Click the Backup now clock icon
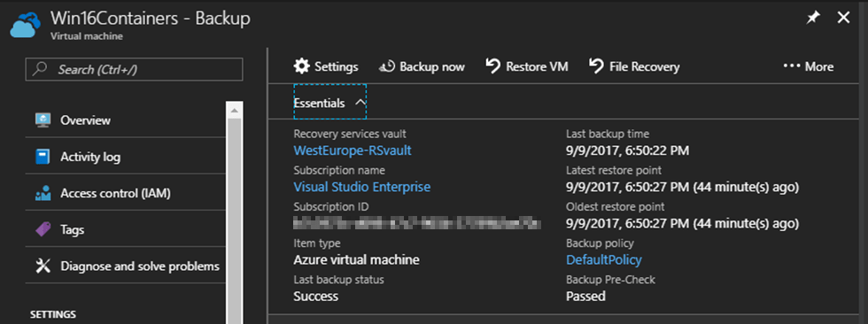Image resolution: width=868 pixels, height=324 pixels. (x=386, y=67)
